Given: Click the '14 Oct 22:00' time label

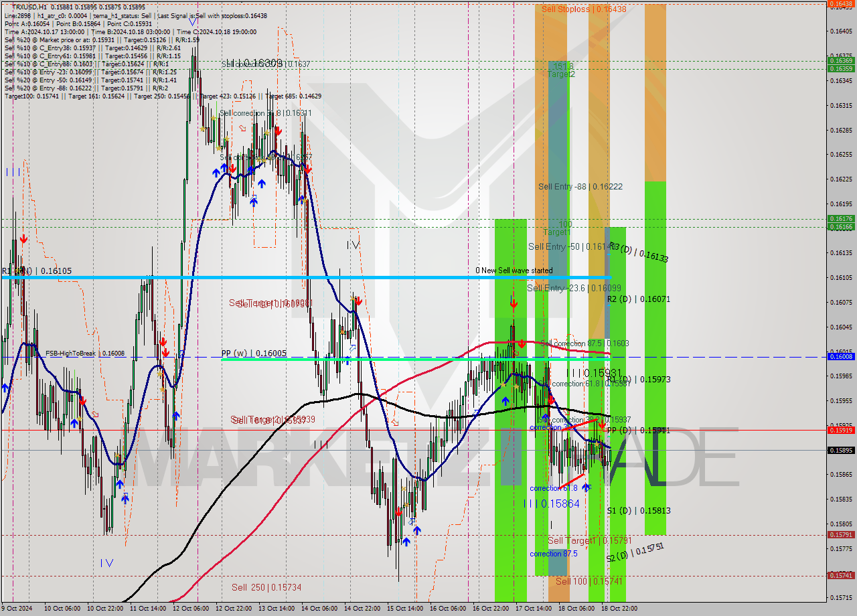Looking at the screenshot, I should 364,609.
